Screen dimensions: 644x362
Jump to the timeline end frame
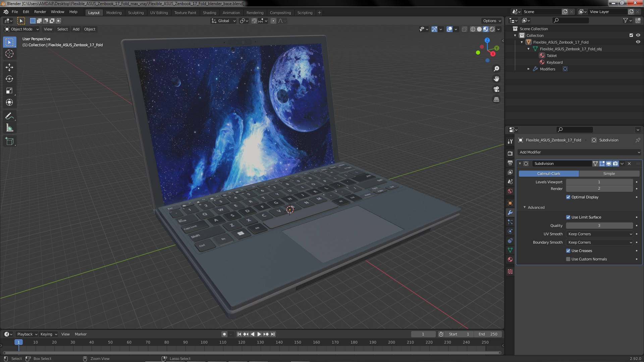(x=273, y=334)
